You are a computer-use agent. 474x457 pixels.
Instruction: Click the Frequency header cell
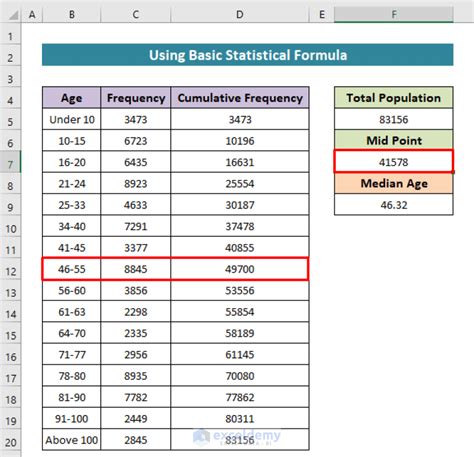(136, 98)
